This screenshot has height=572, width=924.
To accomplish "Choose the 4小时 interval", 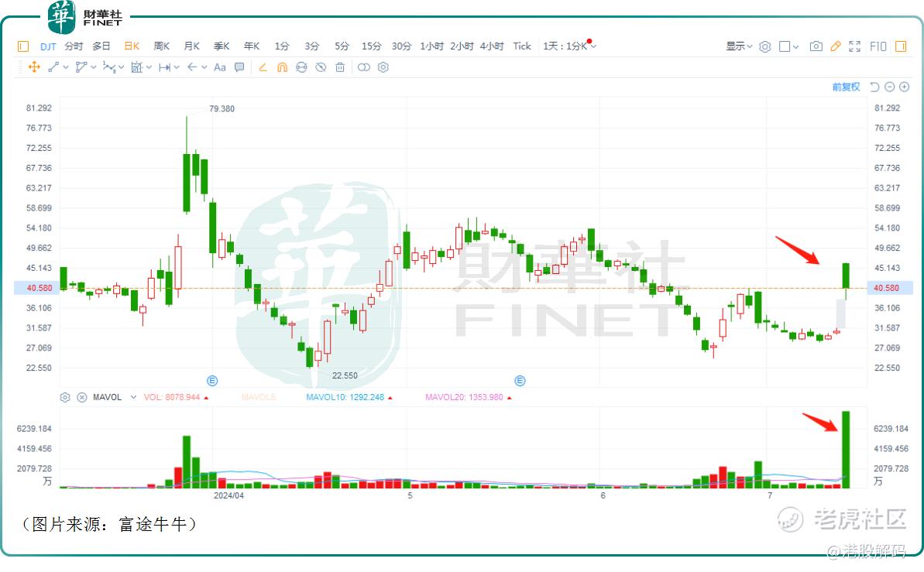I will [x=492, y=46].
